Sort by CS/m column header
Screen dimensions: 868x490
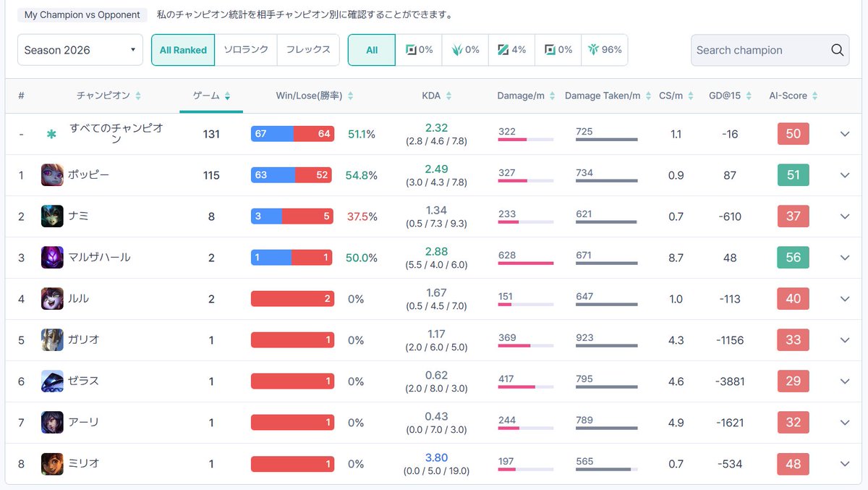[676, 96]
